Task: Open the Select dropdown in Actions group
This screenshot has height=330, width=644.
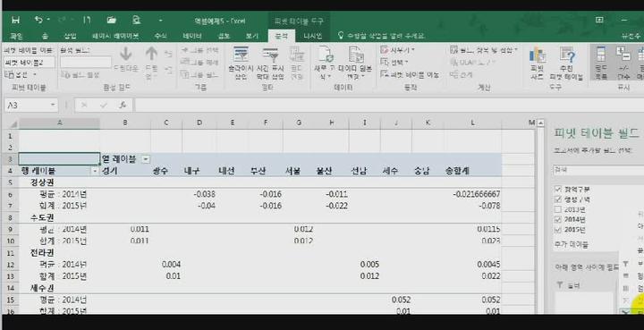Action: (x=407, y=63)
